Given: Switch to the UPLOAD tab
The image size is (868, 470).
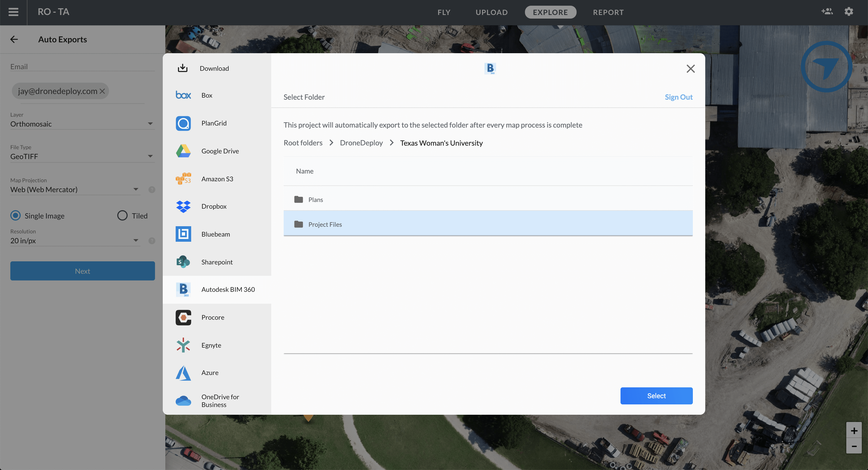Looking at the screenshot, I should (x=492, y=12).
